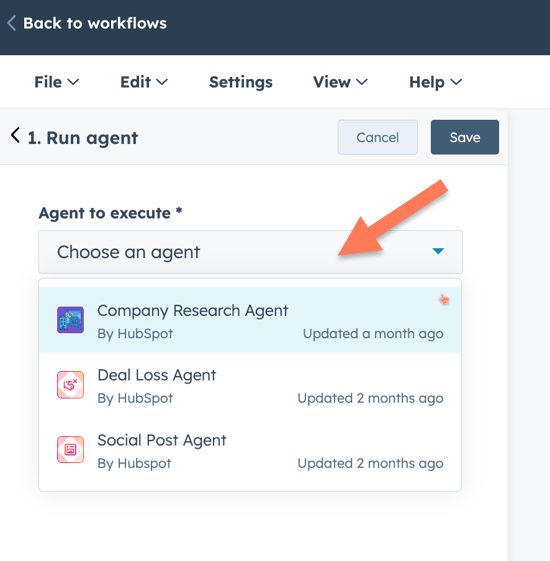Click the "1. Run agent" heading
The width and height of the screenshot is (550, 561).
coord(83,138)
